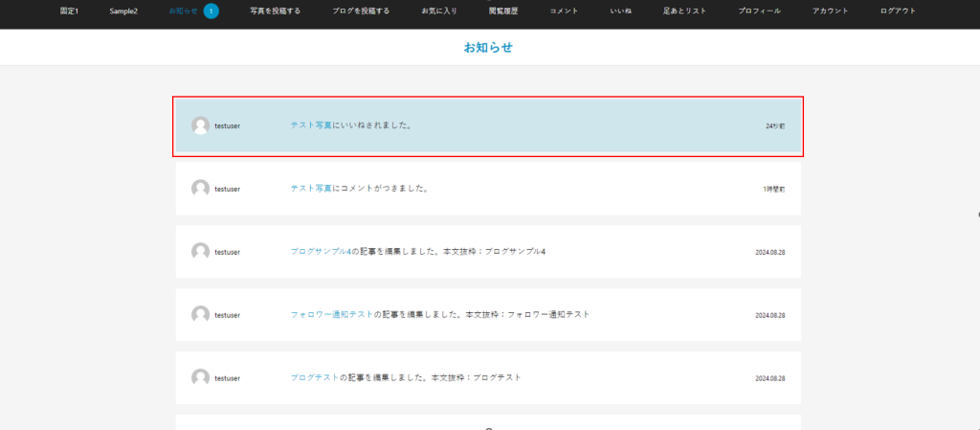Click avatar beside the ブログサンプル4 notification
The height and width of the screenshot is (430, 980).
[x=200, y=252]
